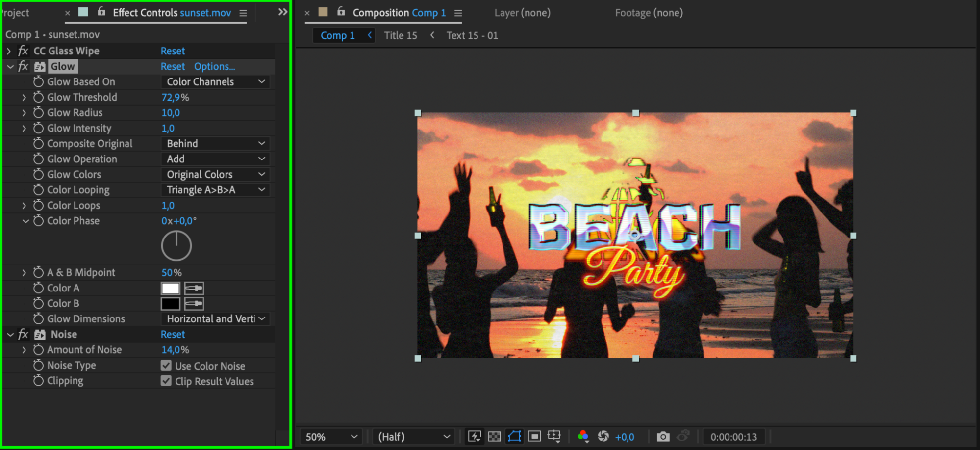This screenshot has height=450, width=980.
Task: Open the Glow Based On dropdown
Action: pyautogui.click(x=215, y=82)
